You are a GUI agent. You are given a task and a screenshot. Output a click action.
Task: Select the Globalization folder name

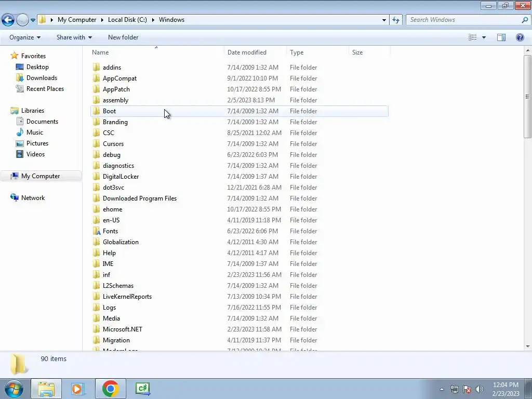[121, 242]
